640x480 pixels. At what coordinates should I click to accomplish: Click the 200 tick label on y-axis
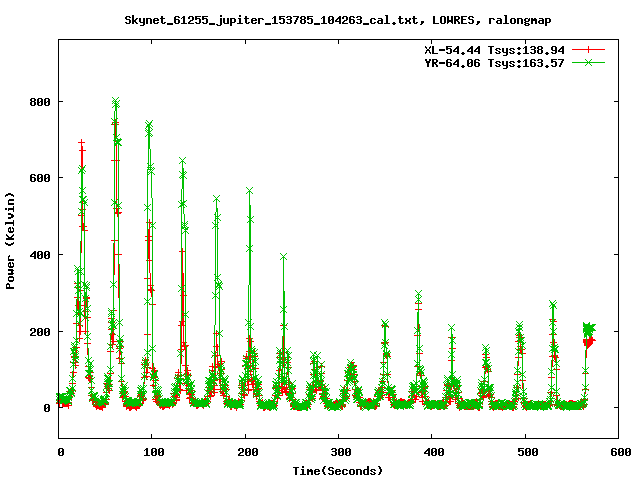click(40, 332)
